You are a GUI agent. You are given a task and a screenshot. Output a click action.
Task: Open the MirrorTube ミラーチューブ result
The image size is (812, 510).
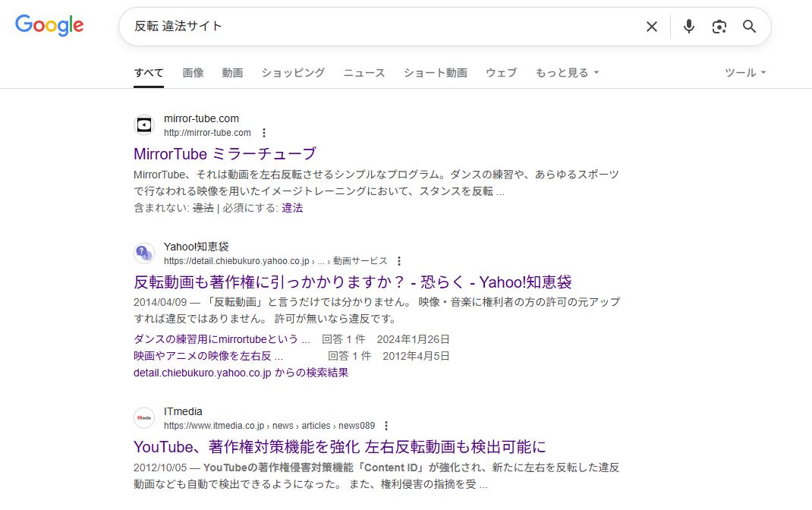[x=224, y=154]
